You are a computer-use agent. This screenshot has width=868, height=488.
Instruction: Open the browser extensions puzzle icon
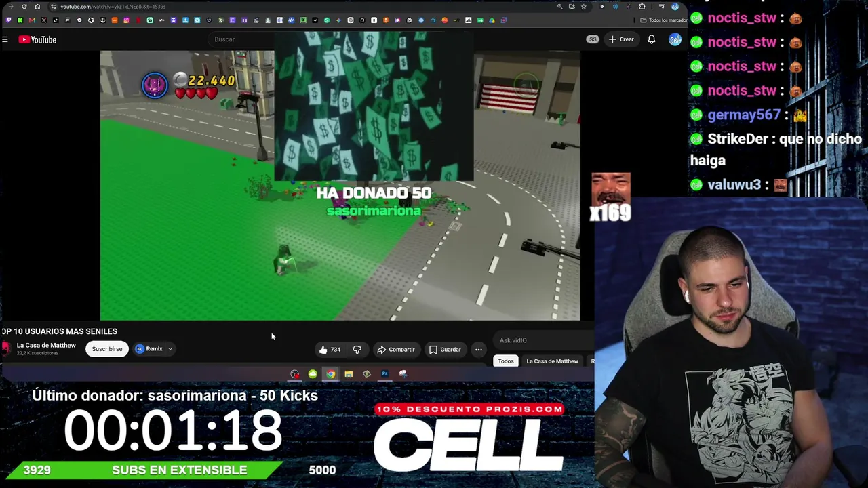[x=642, y=7]
